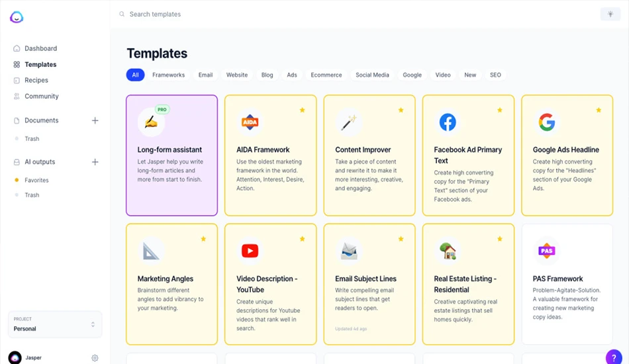Viewport: 629px width, 364px height.
Task: Click the Facebook logo icon
Action: [x=448, y=122]
